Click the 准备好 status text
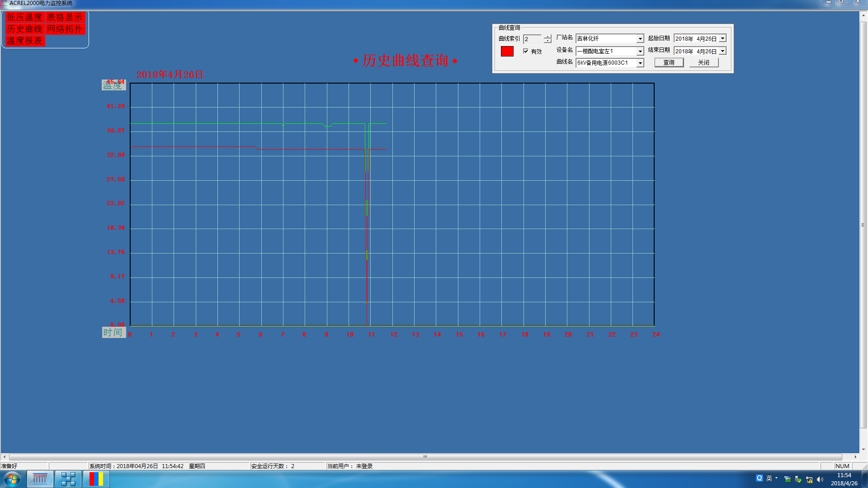 pyautogui.click(x=9, y=466)
